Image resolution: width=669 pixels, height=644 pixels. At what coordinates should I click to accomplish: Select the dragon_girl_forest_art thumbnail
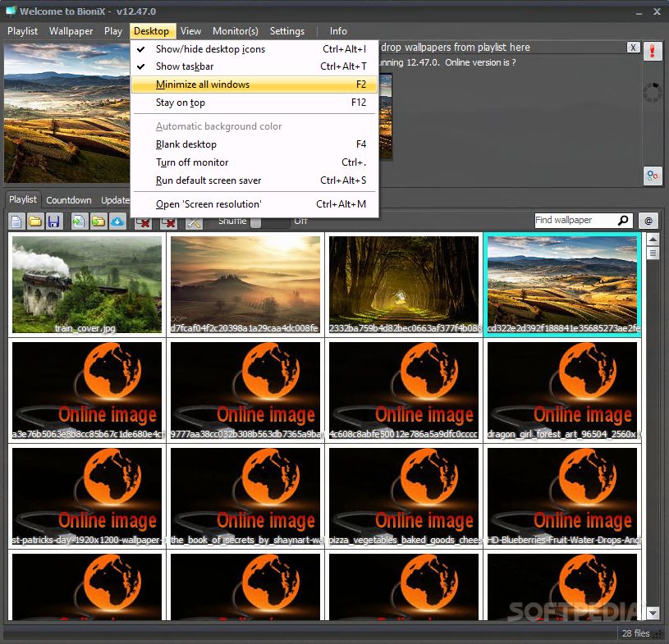(x=562, y=391)
